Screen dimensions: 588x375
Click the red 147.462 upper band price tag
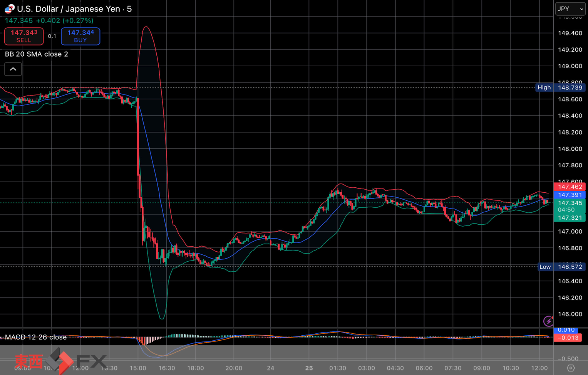click(570, 187)
